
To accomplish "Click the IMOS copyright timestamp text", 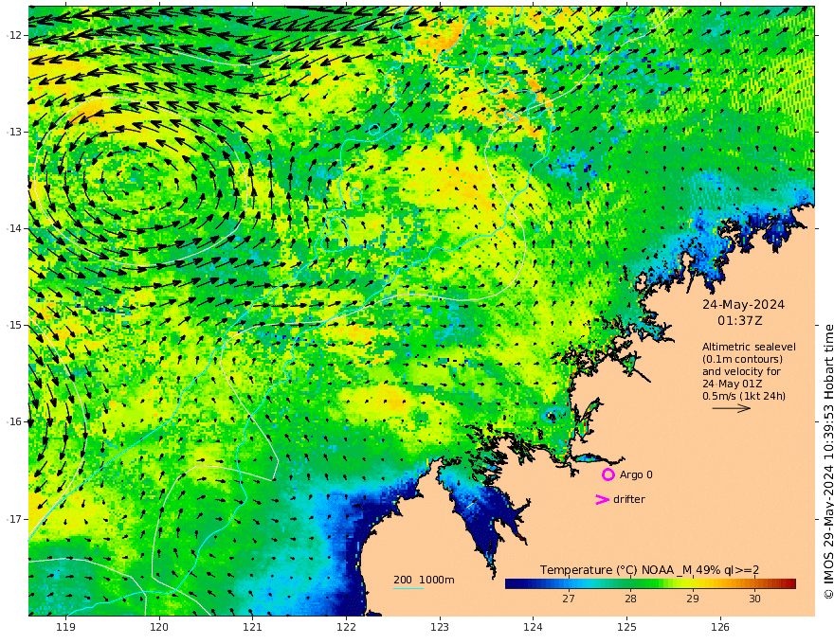I will tap(827, 461).
